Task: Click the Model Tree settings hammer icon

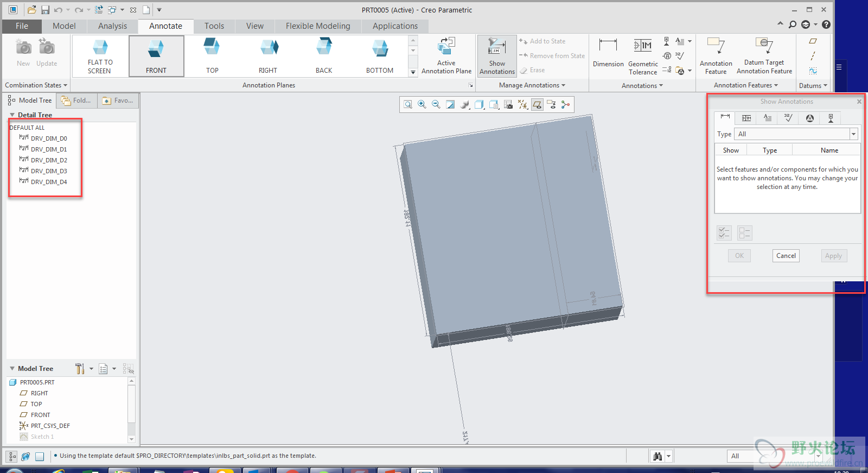Action: (80, 369)
